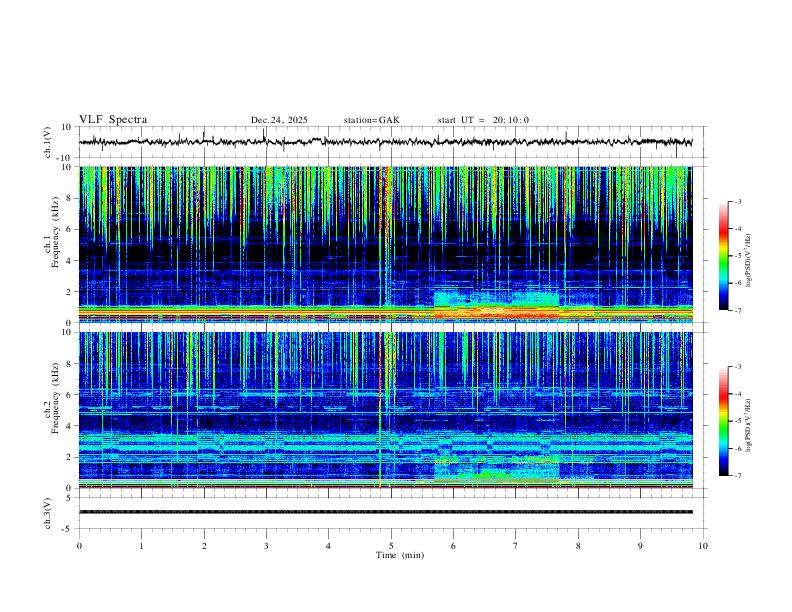The height and width of the screenshot is (612, 792).
Task: Select the "start UT = 20:10:0" text
Action: pos(483,120)
